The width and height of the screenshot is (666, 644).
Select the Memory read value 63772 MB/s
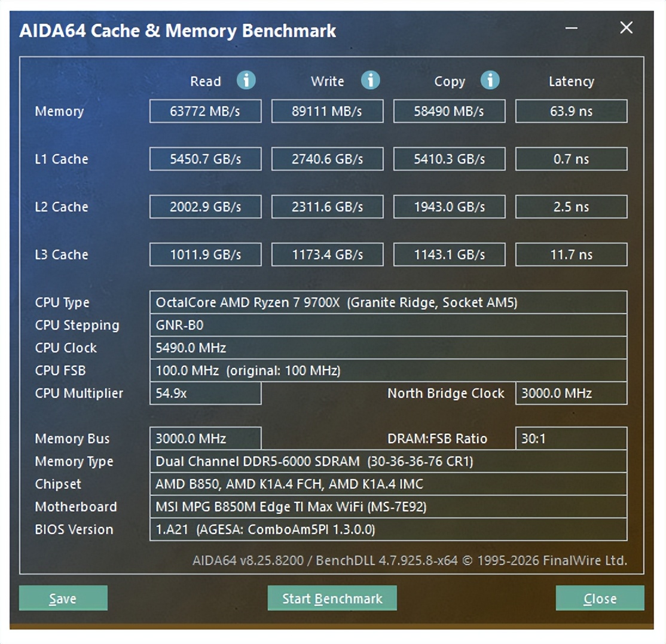pos(206,111)
